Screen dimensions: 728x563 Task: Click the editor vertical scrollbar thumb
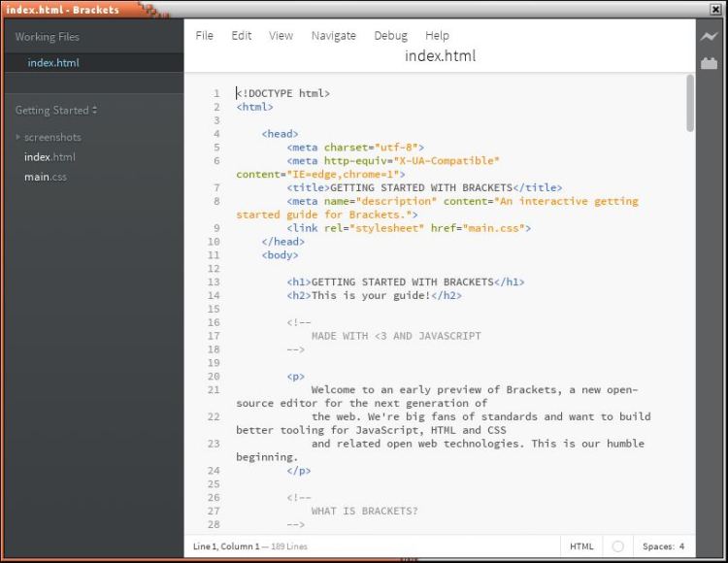[x=690, y=102]
